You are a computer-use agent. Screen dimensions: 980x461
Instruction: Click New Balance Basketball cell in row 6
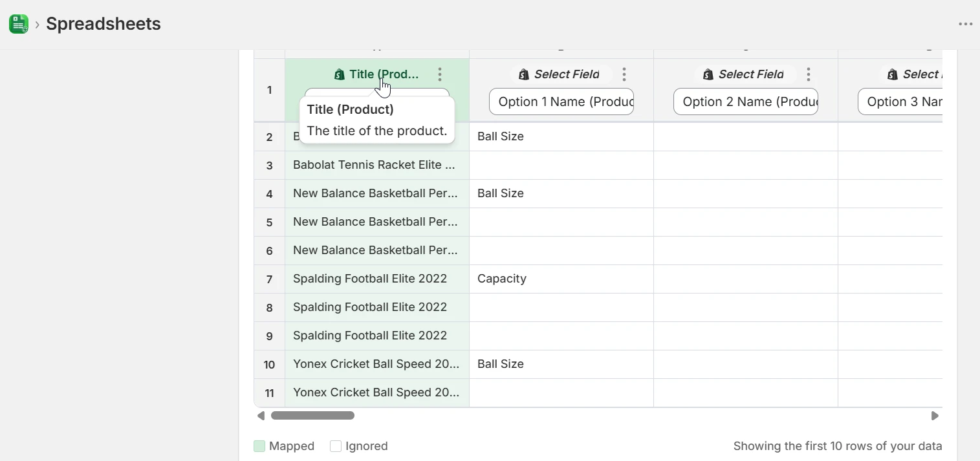[x=377, y=250]
